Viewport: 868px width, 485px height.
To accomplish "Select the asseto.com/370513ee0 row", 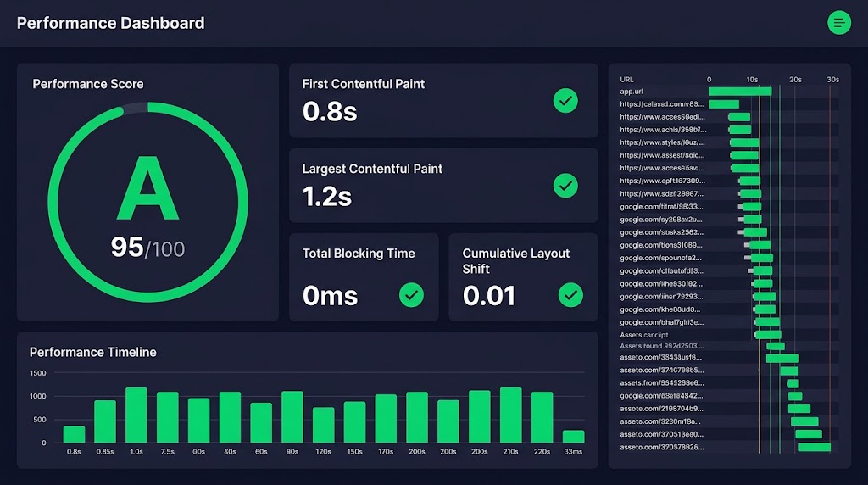I will coord(729,434).
